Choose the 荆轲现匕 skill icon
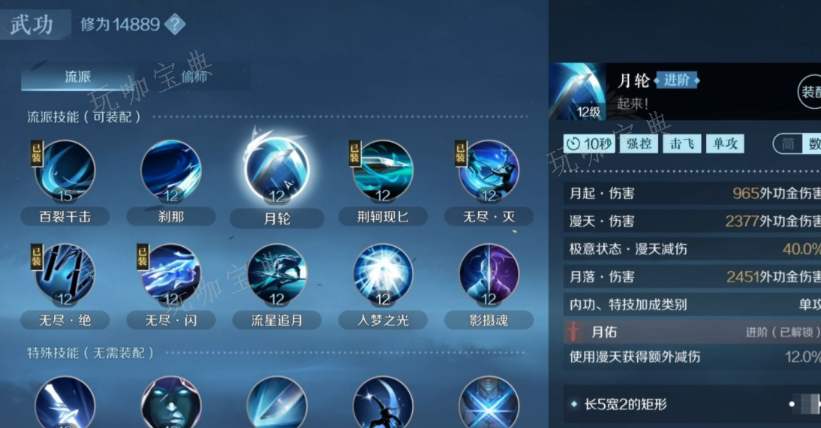 383,171
